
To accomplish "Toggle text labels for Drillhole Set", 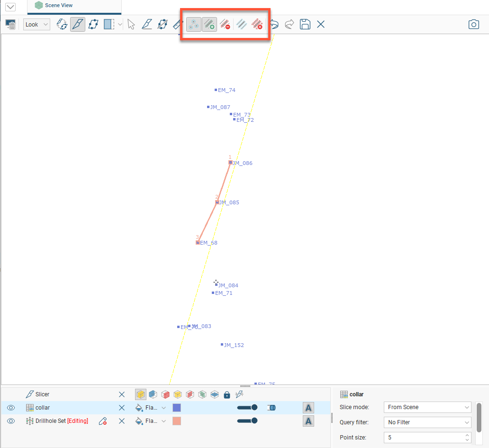I will [308, 421].
